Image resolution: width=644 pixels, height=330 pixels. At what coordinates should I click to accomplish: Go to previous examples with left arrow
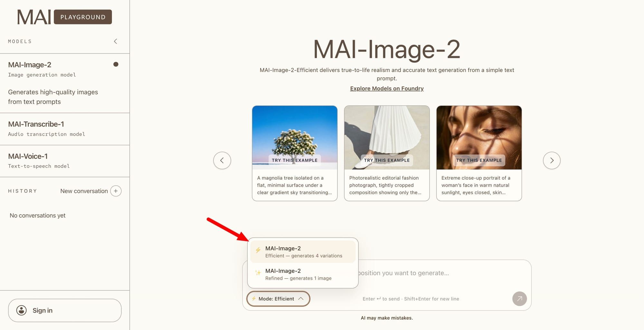tap(222, 160)
